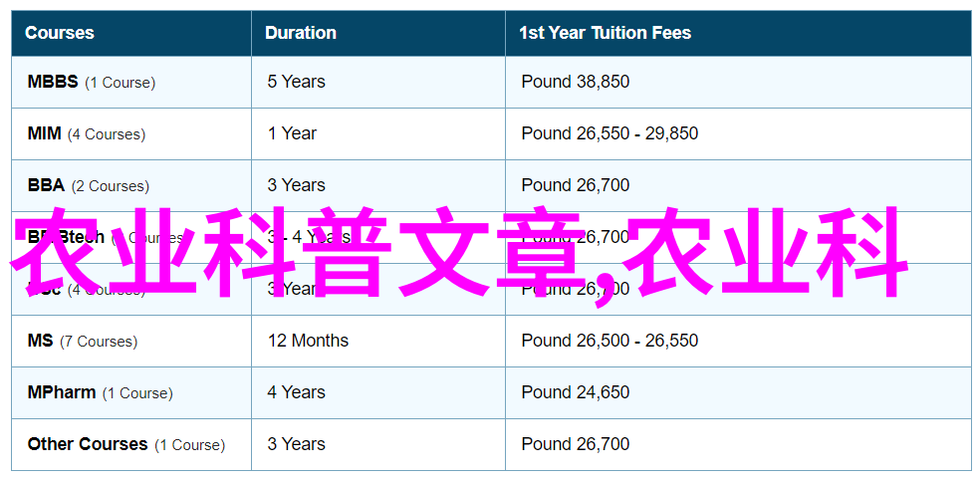This screenshot has height=481, width=980.
Task: Click the Duration column header
Action: [301, 33]
